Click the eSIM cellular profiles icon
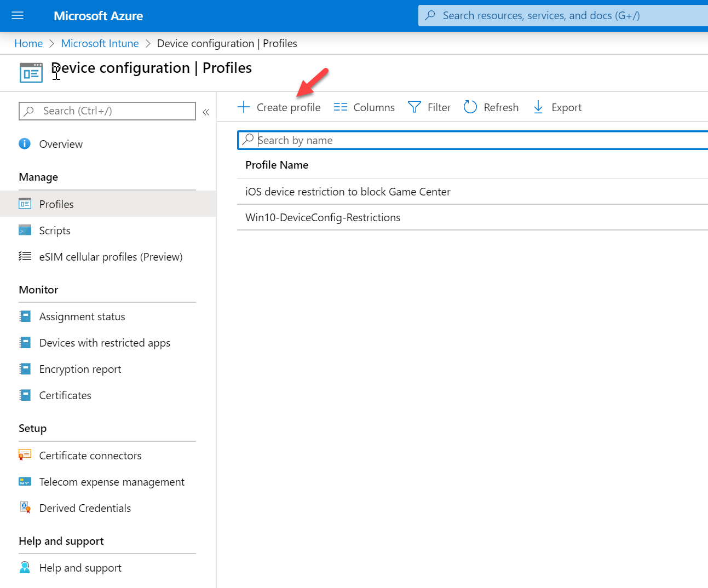708x588 pixels. tap(25, 256)
